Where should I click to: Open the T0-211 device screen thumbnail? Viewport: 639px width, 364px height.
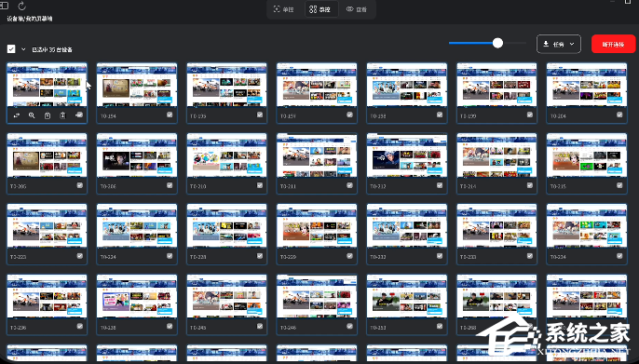point(317,155)
